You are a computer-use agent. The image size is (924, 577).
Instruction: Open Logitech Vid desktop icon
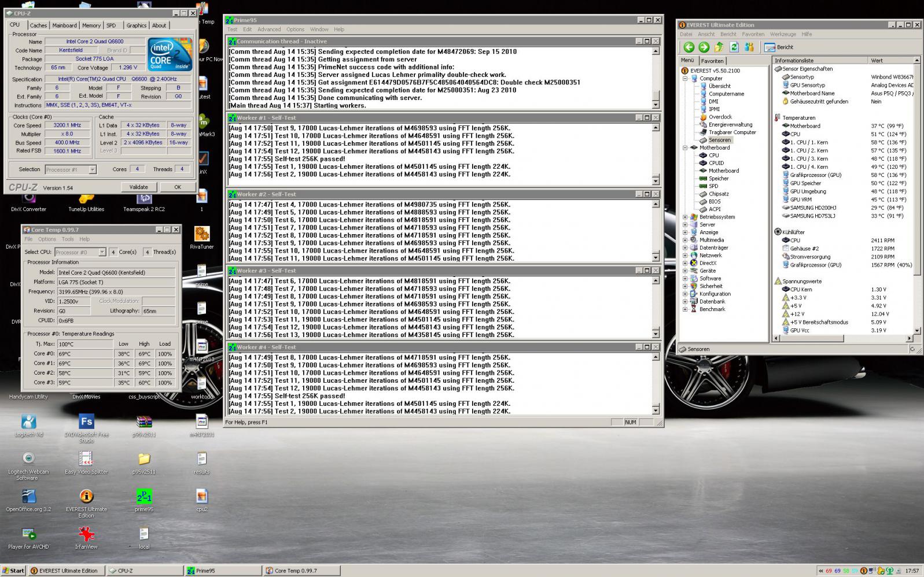pyautogui.click(x=28, y=426)
